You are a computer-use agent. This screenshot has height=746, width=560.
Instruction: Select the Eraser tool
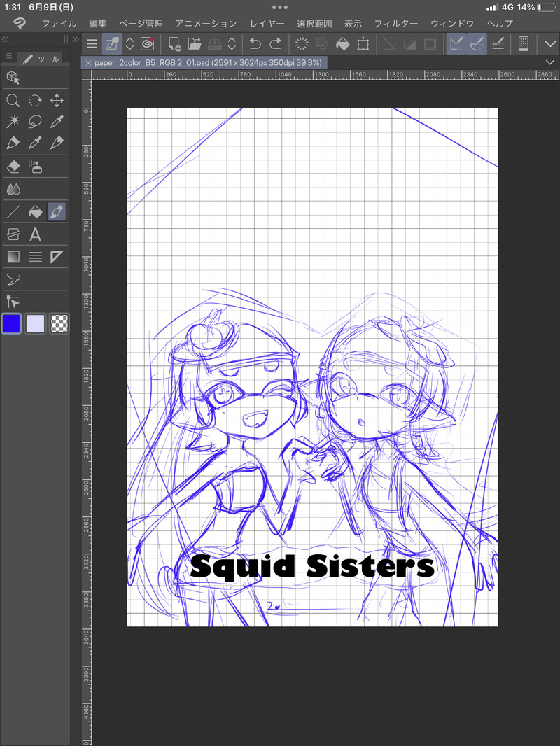coord(13,167)
